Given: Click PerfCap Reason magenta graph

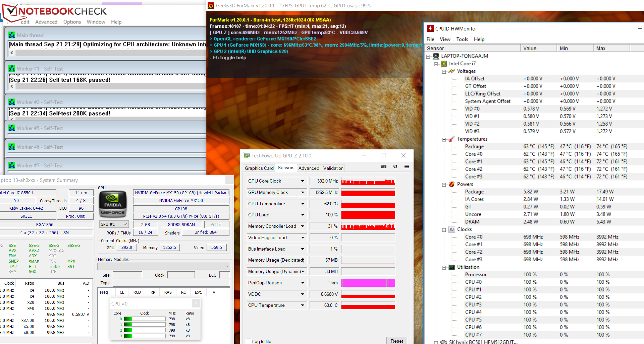Looking at the screenshot, I should [368, 283].
